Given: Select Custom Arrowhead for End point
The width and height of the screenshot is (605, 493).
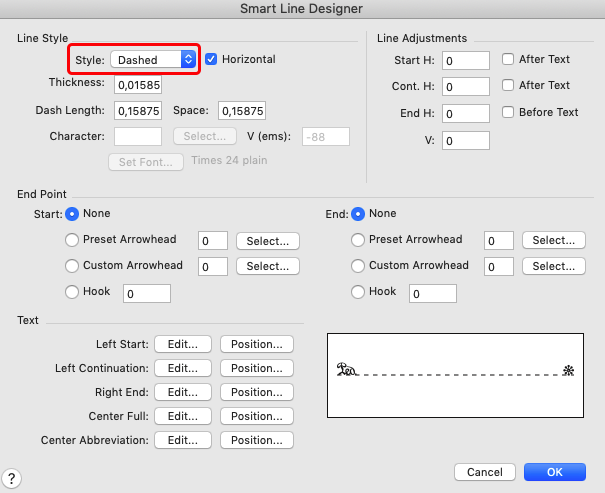Looking at the screenshot, I should (359, 266).
